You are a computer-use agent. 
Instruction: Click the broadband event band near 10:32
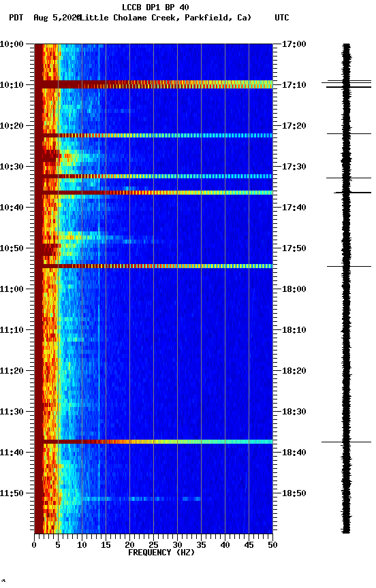[153, 176]
